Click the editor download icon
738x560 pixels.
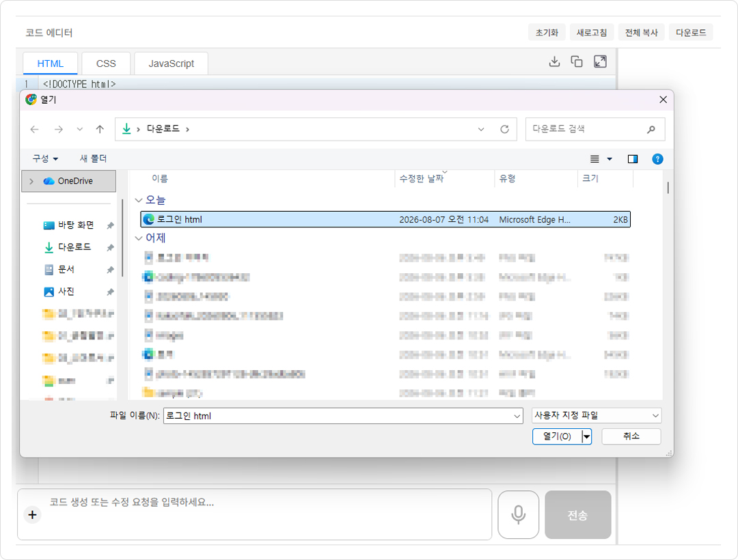click(554, 61)
